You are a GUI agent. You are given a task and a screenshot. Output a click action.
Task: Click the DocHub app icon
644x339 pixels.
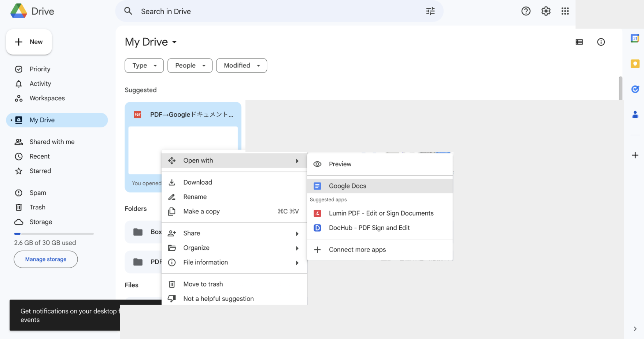click(317, 228)
